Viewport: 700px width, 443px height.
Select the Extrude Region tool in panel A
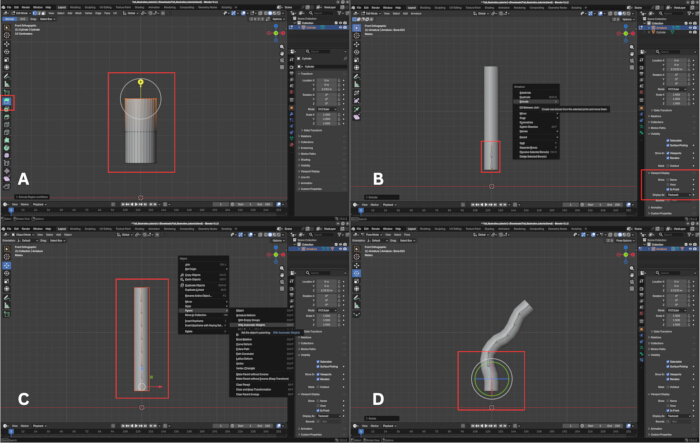click(x=7, y=101)
